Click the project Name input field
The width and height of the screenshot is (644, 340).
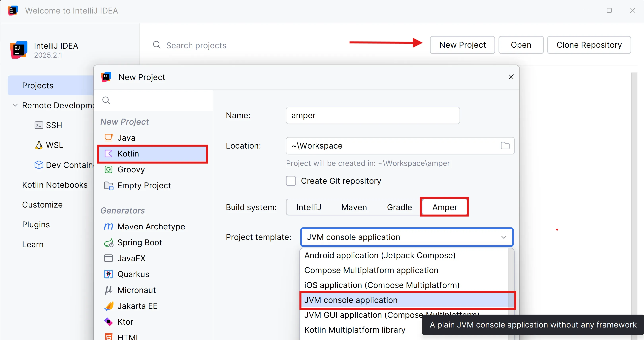coord(372,115)
